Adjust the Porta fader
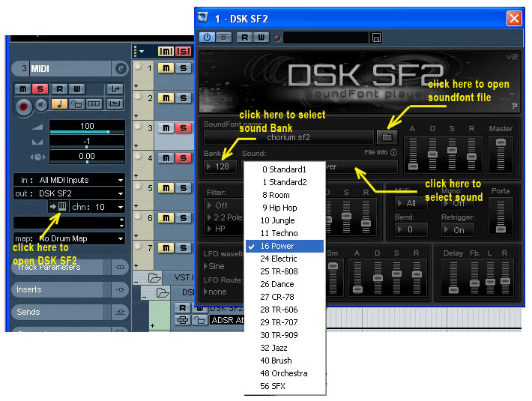532x401 pixels. (x=501, y=229)
